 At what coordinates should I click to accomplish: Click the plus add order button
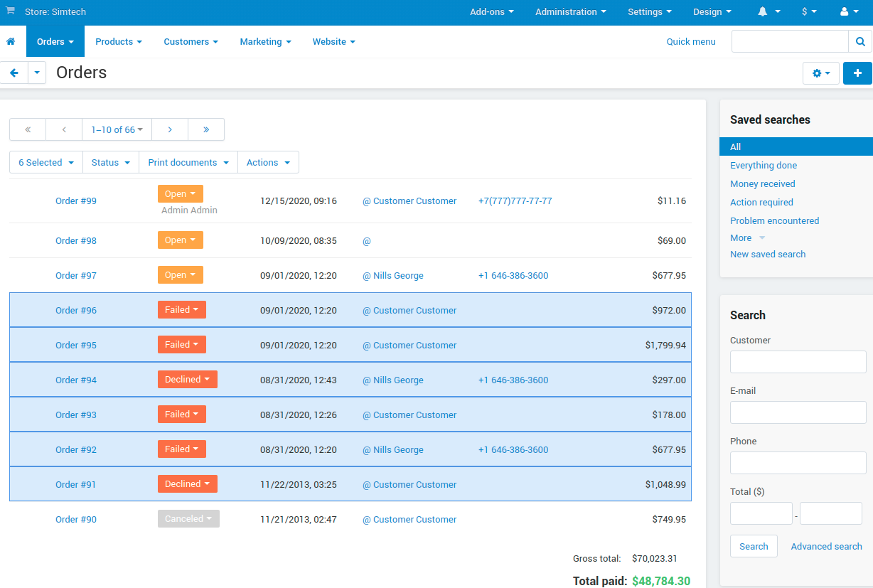coord(857,73)
